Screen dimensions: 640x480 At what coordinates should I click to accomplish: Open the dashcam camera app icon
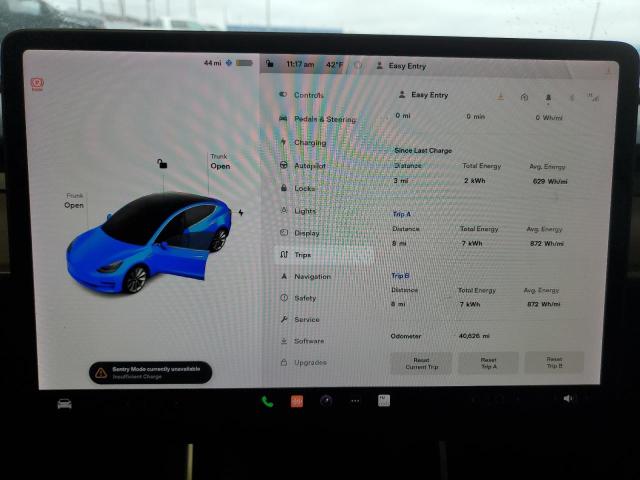326,401
